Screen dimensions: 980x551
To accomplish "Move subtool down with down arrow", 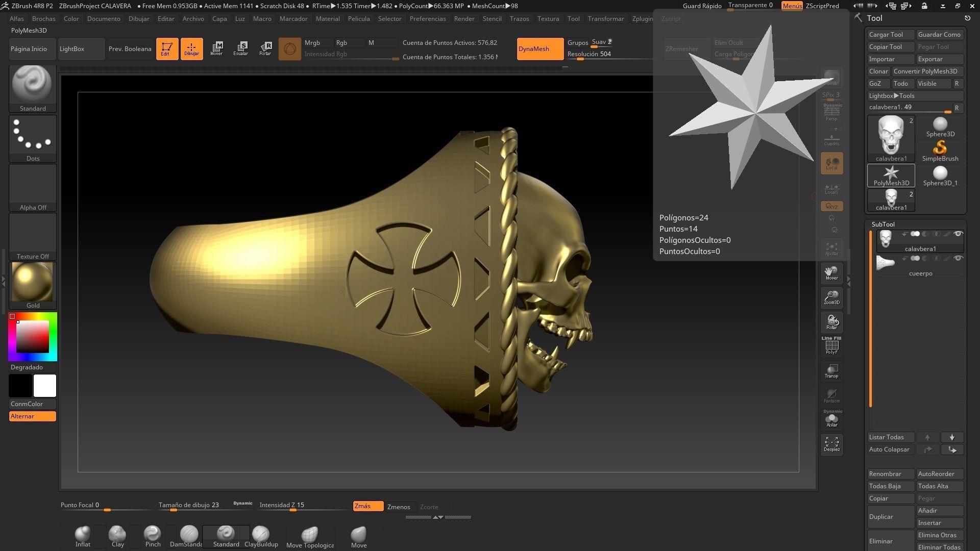I will (952, 437).
